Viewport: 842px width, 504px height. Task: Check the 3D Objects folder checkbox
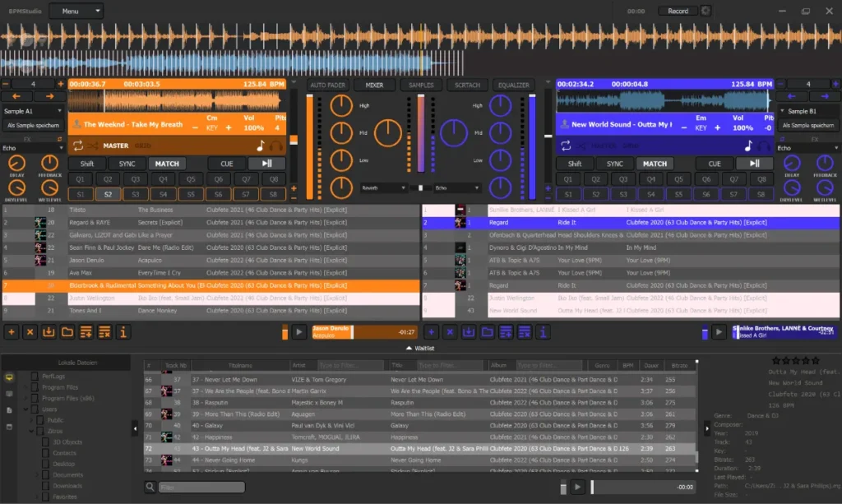[46, 442]
